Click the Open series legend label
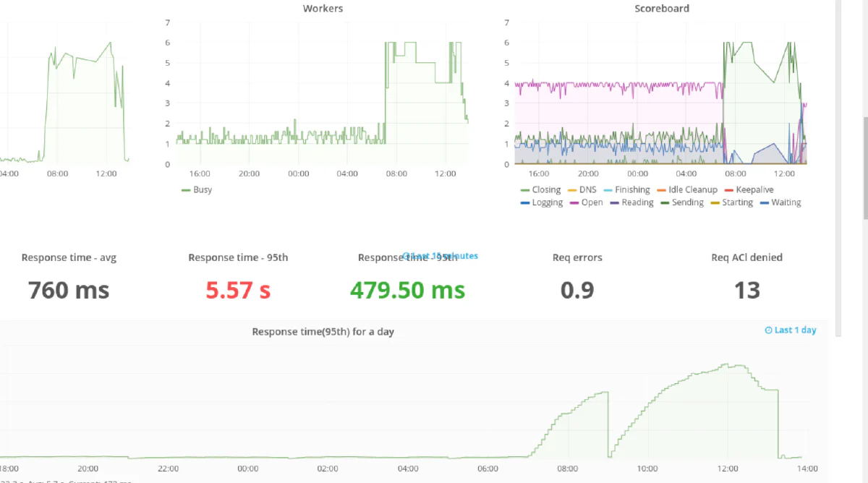 coord(592,202)
